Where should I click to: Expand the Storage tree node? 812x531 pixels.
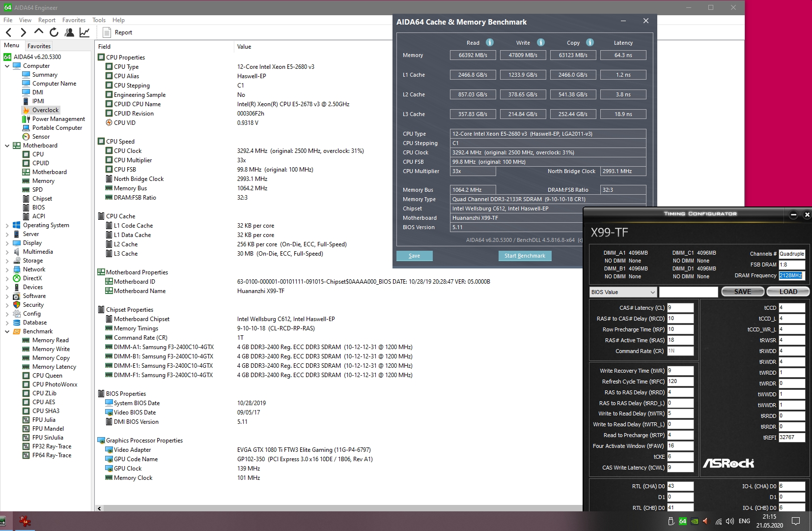pos(7,261)
